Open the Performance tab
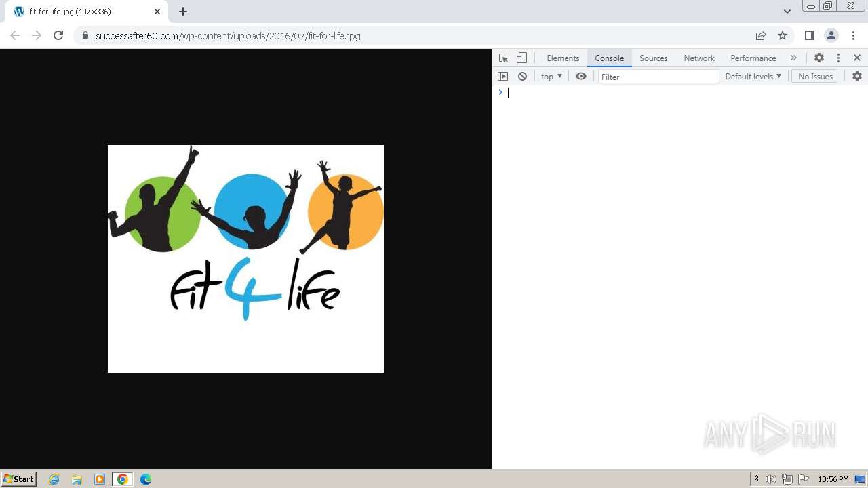The height and width of the screenshot is (488, 868). pos(753,58)
